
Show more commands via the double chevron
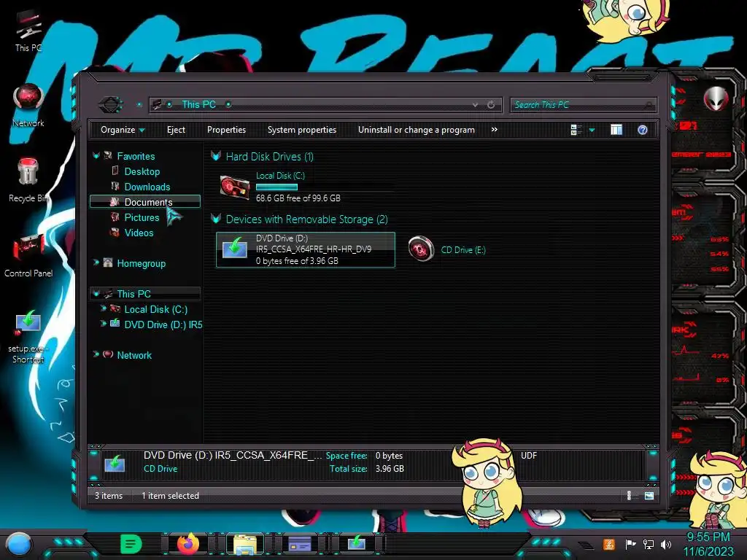coord(494,130)
